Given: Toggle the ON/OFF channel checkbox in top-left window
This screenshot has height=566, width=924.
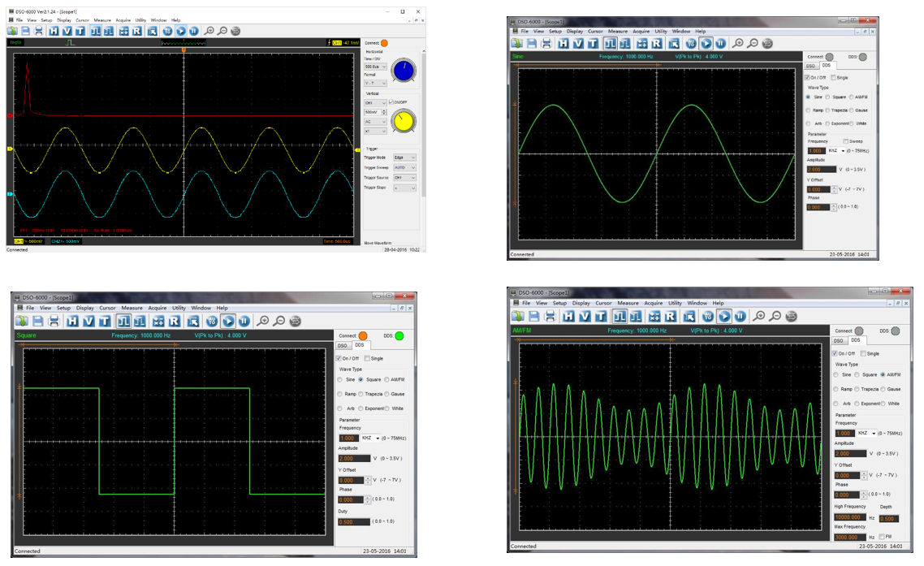Looking at the screenshot, I should [x=391, y=102].
